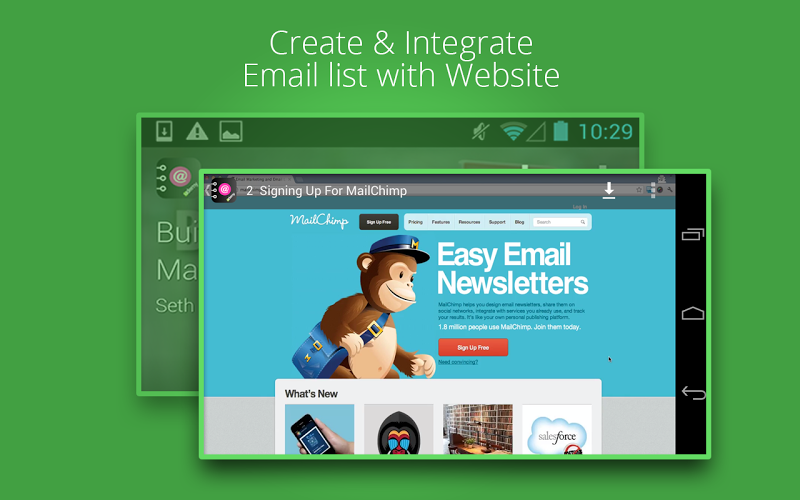Tap the Android back arrow button
Image resolution: width=800 pixels, height=500 pixels.
pos(693,392)
